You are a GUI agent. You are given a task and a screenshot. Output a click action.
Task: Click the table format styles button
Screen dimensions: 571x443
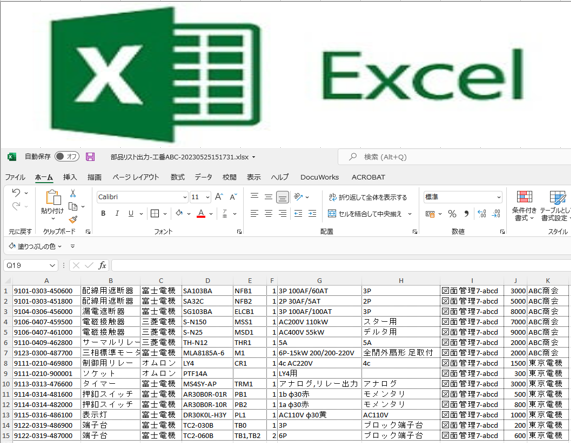click(x=556, y=206)
